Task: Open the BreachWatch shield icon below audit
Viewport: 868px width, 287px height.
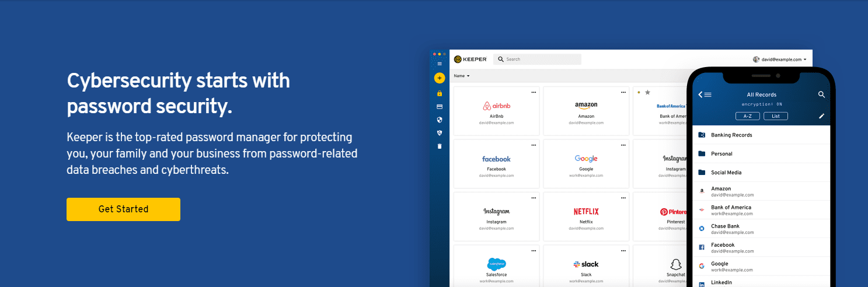Action: click(440, 133)
